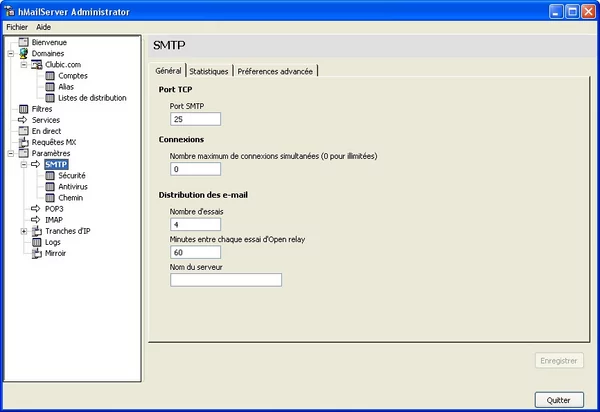This screenshot has width=600, height=412.
Task: Select the Services tree label
Action: coord(46,120)
